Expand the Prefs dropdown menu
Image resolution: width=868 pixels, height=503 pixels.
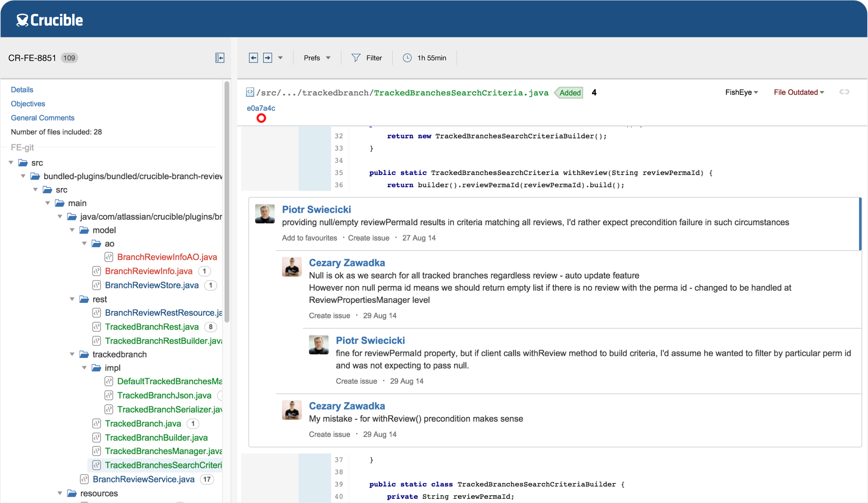pos(315,58)
